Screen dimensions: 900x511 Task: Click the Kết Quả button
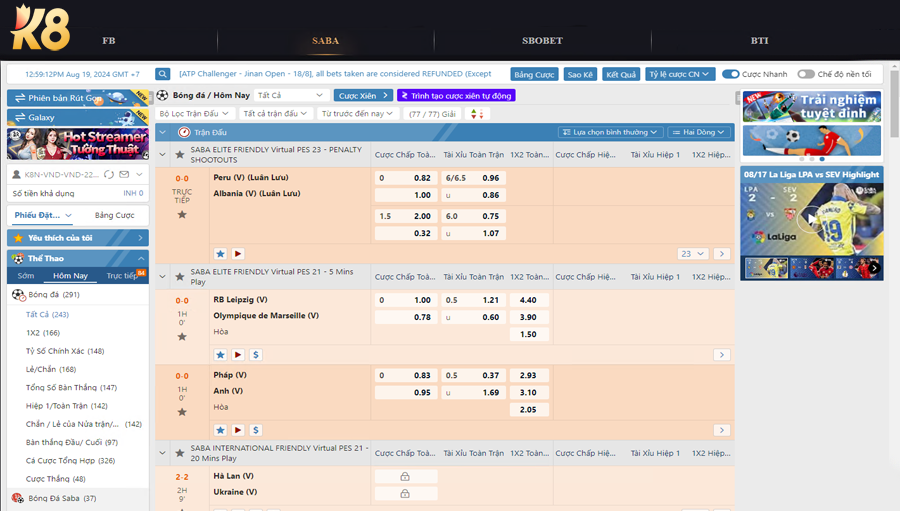pyautogui.click(x=621, y=74)
